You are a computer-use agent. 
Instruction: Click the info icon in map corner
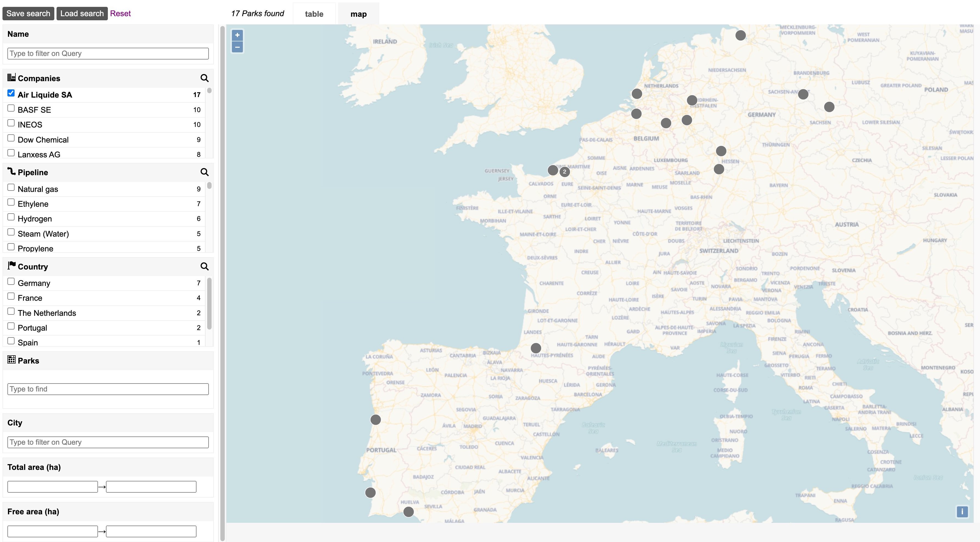point(962,512)
